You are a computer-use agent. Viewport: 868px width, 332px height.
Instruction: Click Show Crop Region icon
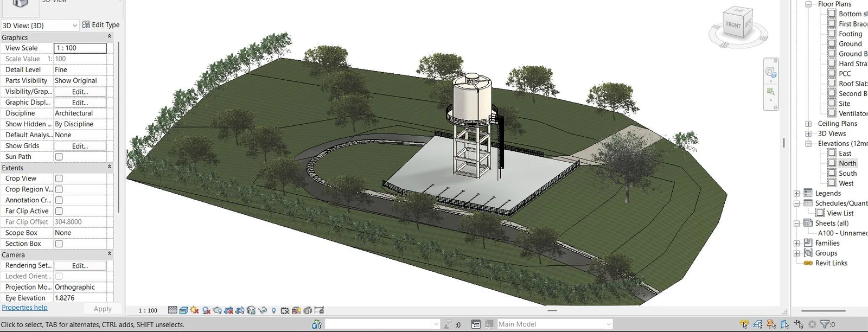(240, 310)
